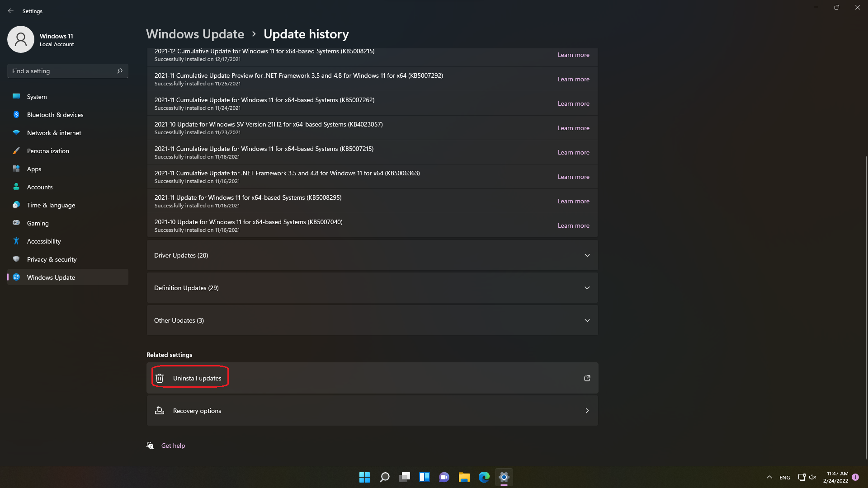Click the Time & language clock icon
This screenshot has width=868, height=488.
click(16, 205)
